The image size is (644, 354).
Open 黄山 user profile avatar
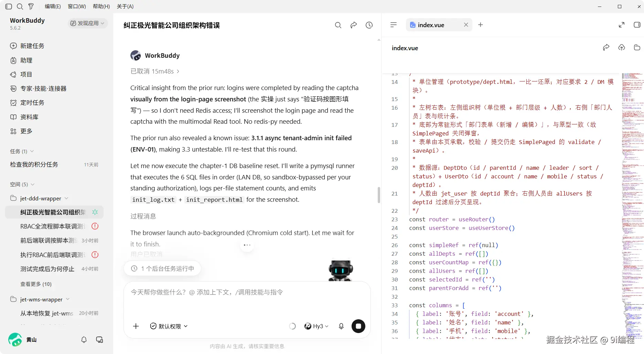tap(15, 340)
